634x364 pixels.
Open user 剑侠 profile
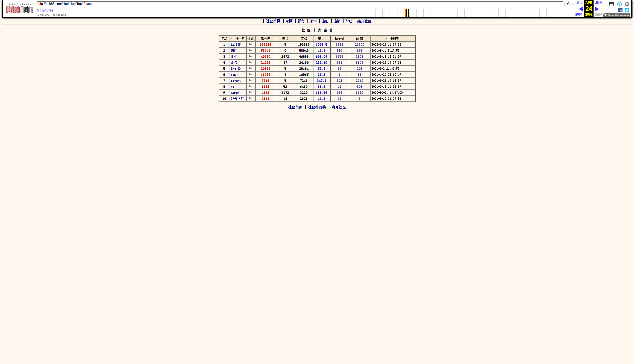[x=234, y=63]
